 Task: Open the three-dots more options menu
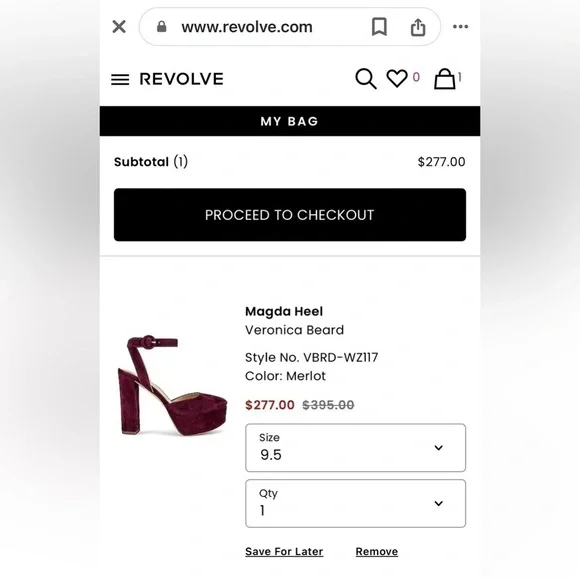point(461,27)
